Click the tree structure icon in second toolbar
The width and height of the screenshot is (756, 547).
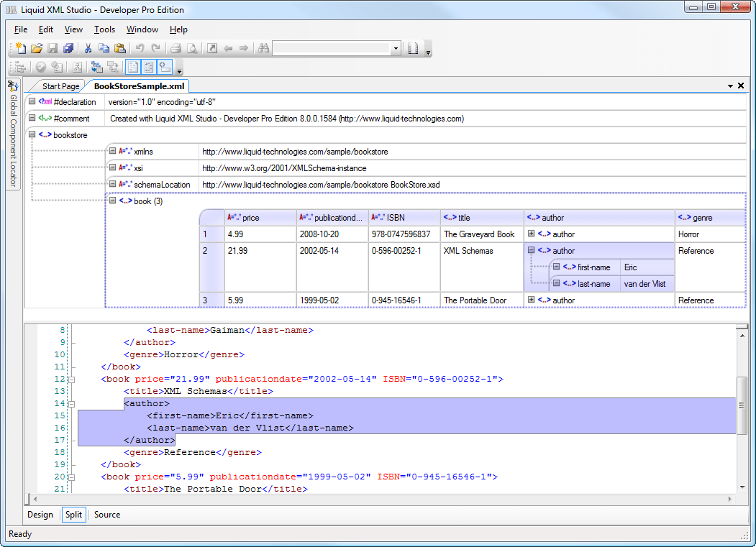click(x=20, y=67)
